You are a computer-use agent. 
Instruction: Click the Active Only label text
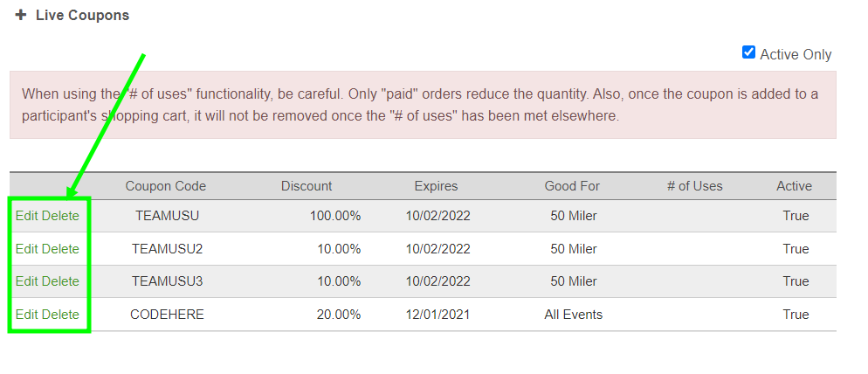(x=796, y=54)
